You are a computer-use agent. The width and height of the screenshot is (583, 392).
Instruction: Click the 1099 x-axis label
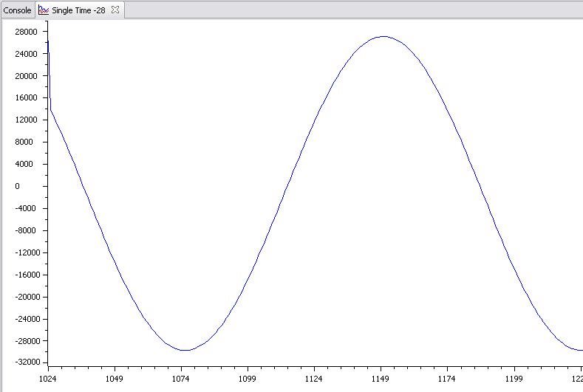(x=248, y=379)
